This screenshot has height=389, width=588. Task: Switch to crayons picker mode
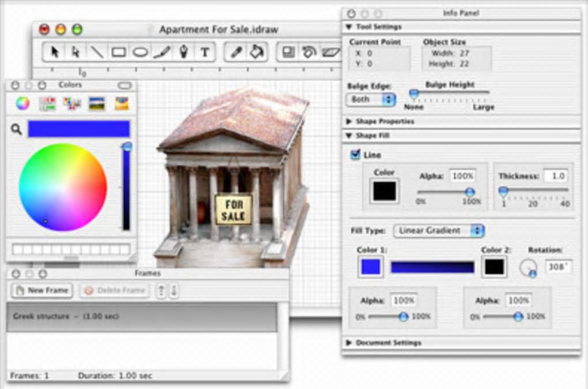tap(122, 104)
